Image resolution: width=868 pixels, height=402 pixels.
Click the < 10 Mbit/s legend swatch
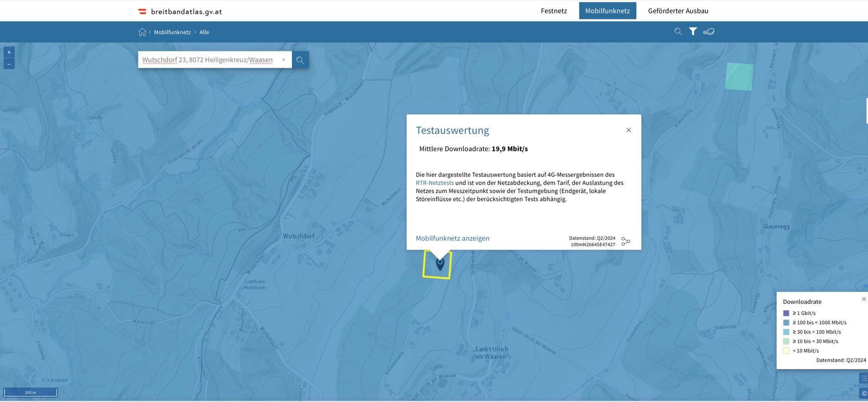tap(786, 351)
